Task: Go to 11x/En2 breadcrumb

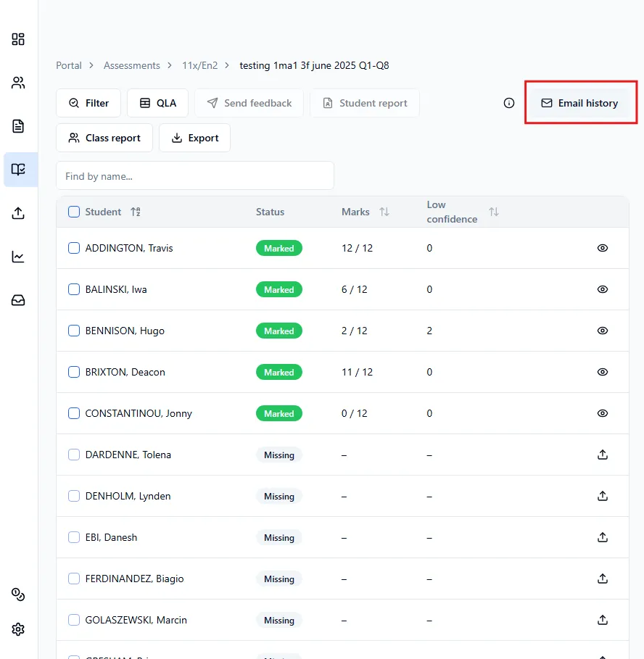Action: (199, 65)
